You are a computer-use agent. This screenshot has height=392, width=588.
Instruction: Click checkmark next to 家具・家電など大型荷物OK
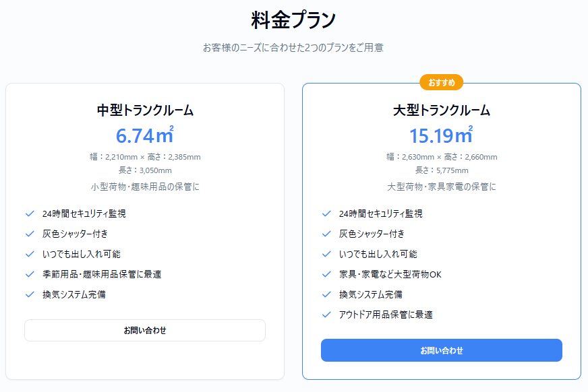pos(326,274)
